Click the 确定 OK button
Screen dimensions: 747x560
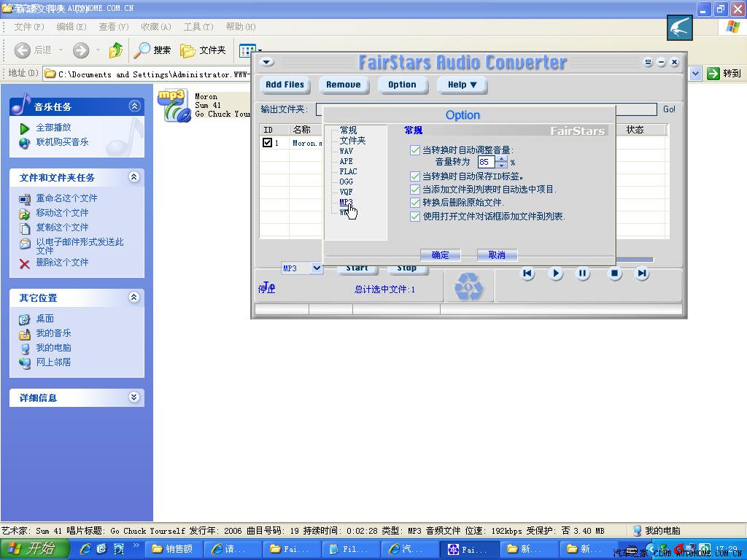coord(441,255)
